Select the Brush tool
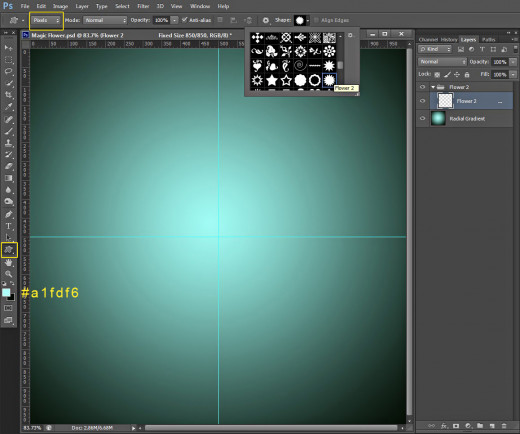 9,131
